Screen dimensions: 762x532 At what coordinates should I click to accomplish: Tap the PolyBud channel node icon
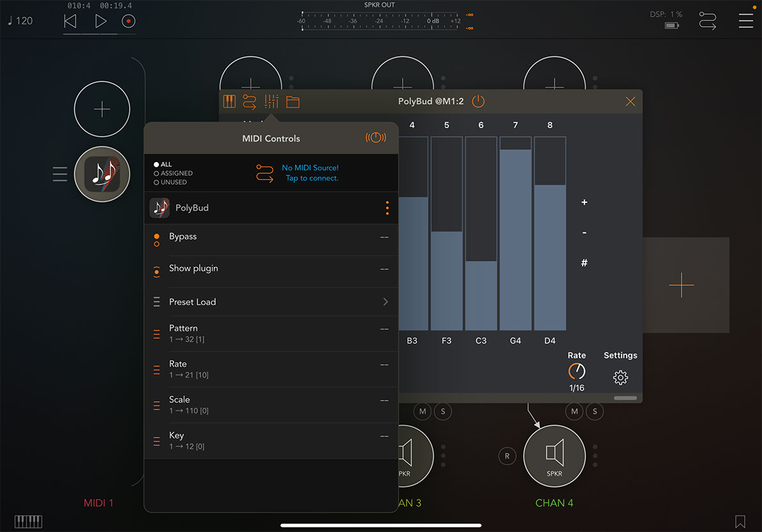102,174
